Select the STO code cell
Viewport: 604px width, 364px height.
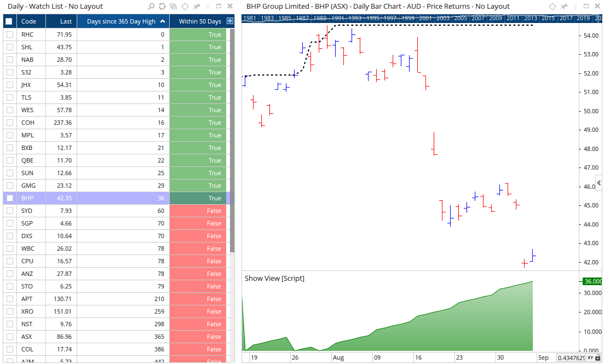coord(31,286)
